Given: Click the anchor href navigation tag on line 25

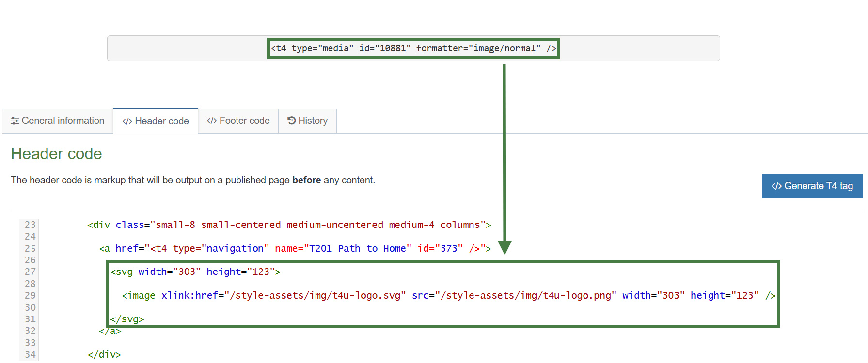Looking at the screenshot, I should [295, 249].
